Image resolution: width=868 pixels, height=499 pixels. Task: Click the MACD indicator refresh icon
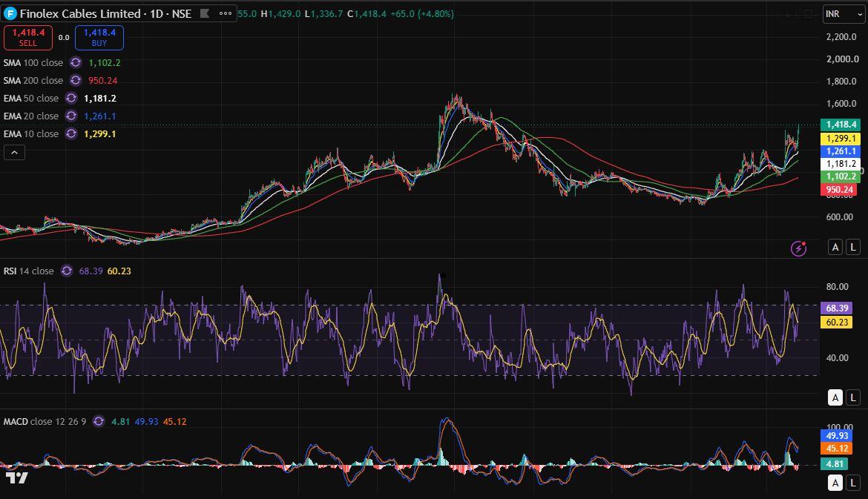pos(99,421)
